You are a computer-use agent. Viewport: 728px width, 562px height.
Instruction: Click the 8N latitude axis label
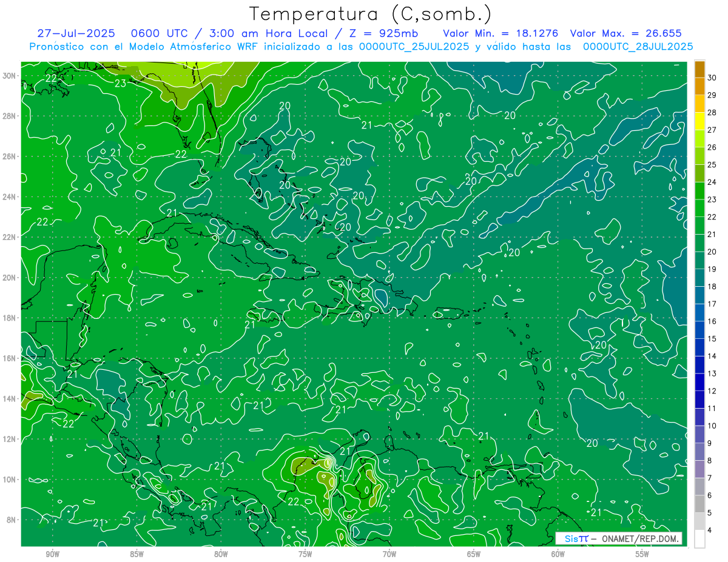pyautogui.click(x=12, y=520)
